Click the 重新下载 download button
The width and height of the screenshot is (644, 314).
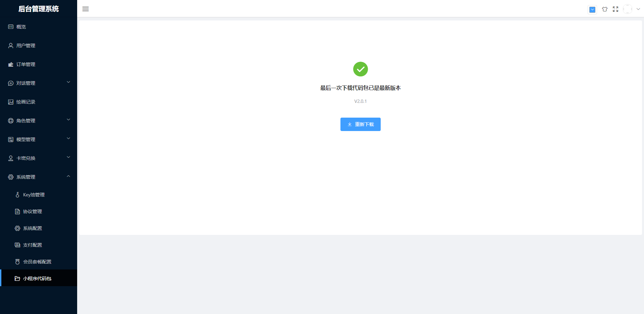pyautogui.click(x=360, y=124)
